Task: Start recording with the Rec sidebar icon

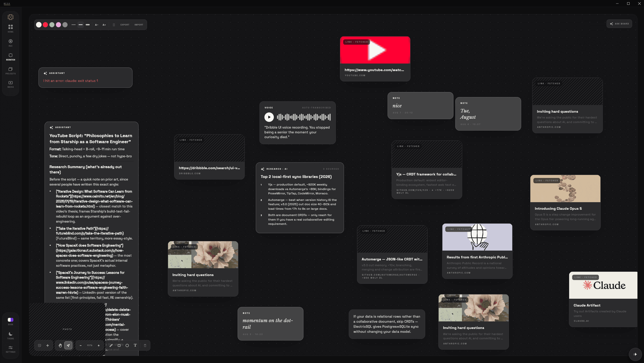Action: [11, 43]
